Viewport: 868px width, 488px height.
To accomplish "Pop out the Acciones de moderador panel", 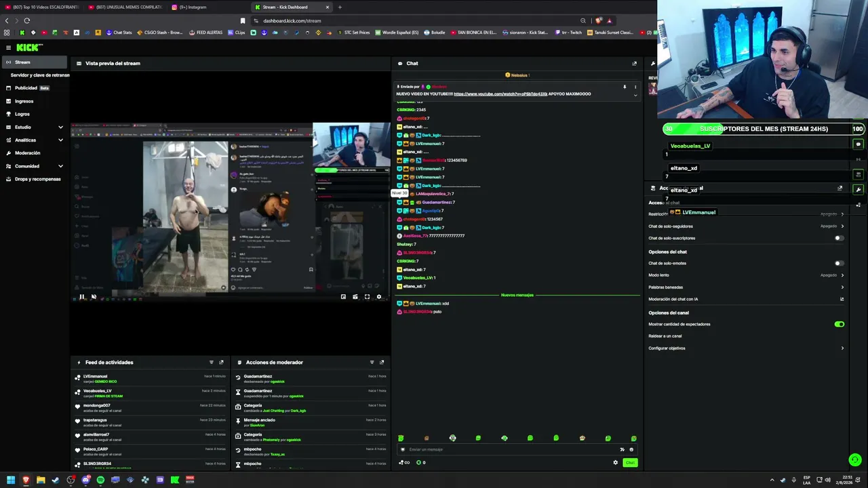I will 382,362.
